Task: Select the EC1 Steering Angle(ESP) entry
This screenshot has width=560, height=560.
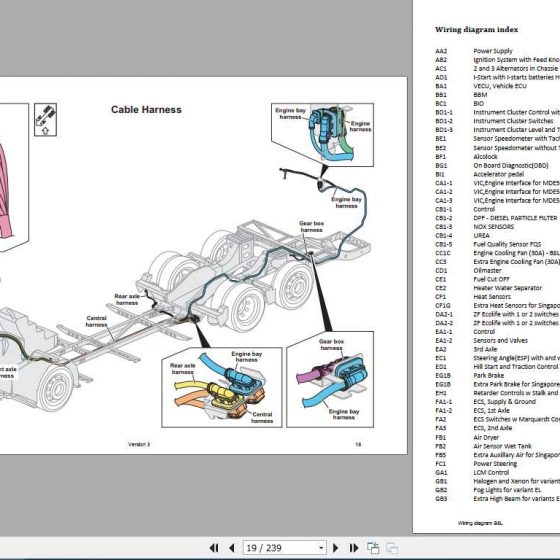Action: (497, 358)
